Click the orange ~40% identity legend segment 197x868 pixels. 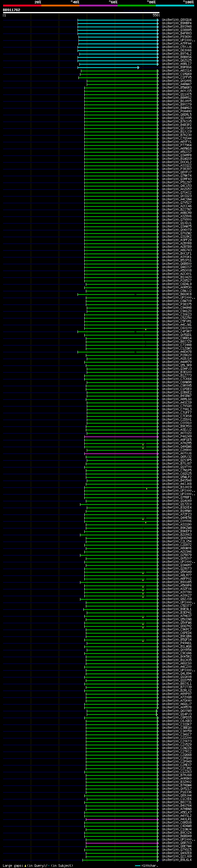click(60, 6)
